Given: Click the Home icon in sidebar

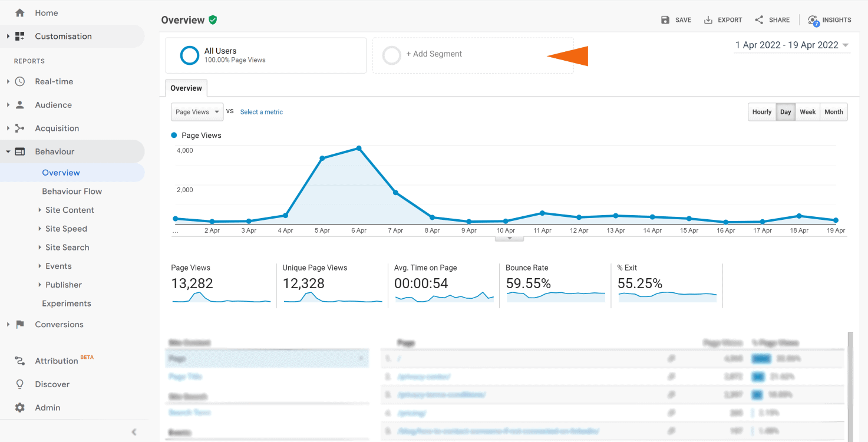Looking at the screenshot, I should pyautogui.click(x=20, y=13).
